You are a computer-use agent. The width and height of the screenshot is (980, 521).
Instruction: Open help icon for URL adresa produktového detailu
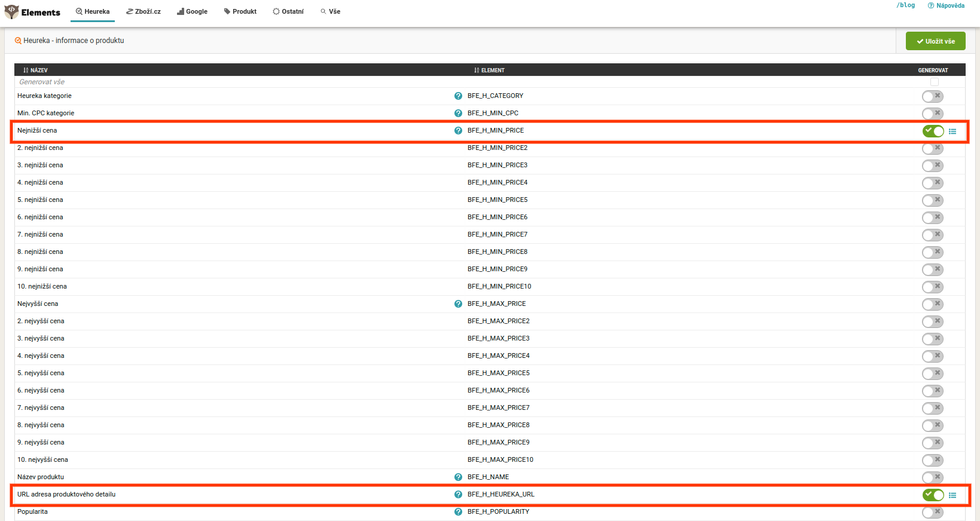[x=458, y=495]
